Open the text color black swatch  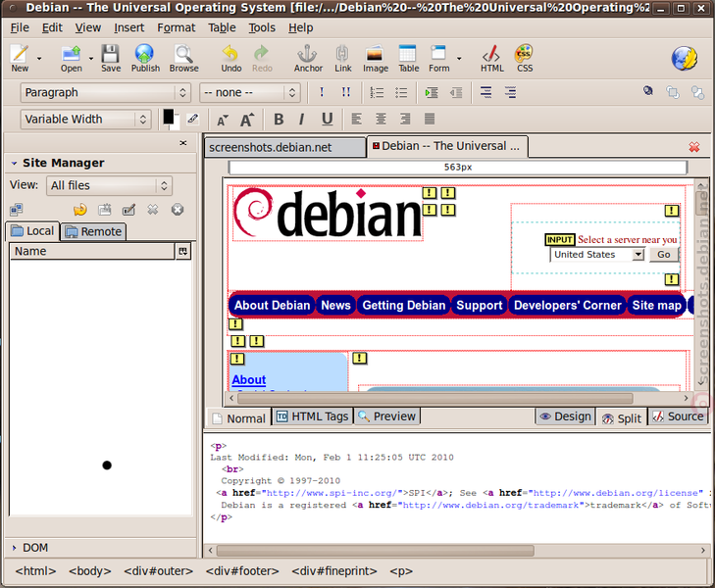[169, 117]
